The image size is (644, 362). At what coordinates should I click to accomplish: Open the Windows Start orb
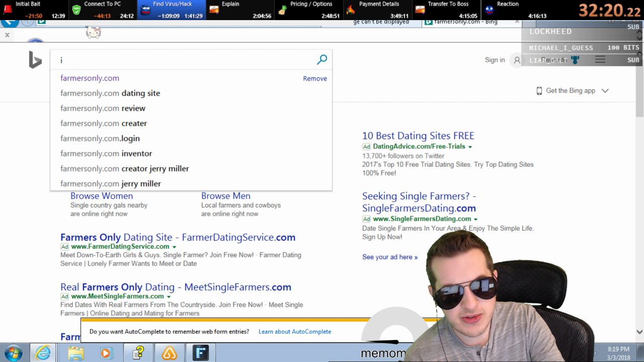[14, 353]
